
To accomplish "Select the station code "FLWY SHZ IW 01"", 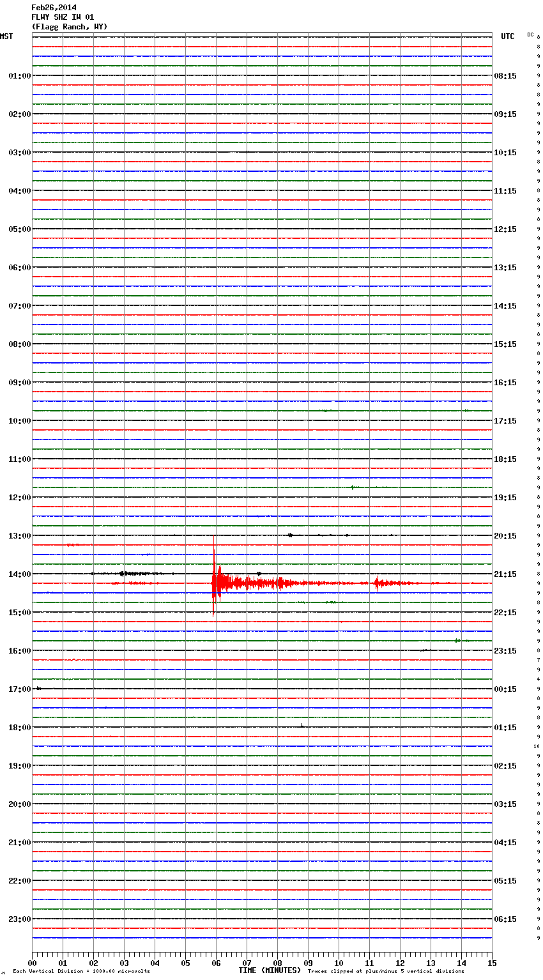I will click(63, 17).
